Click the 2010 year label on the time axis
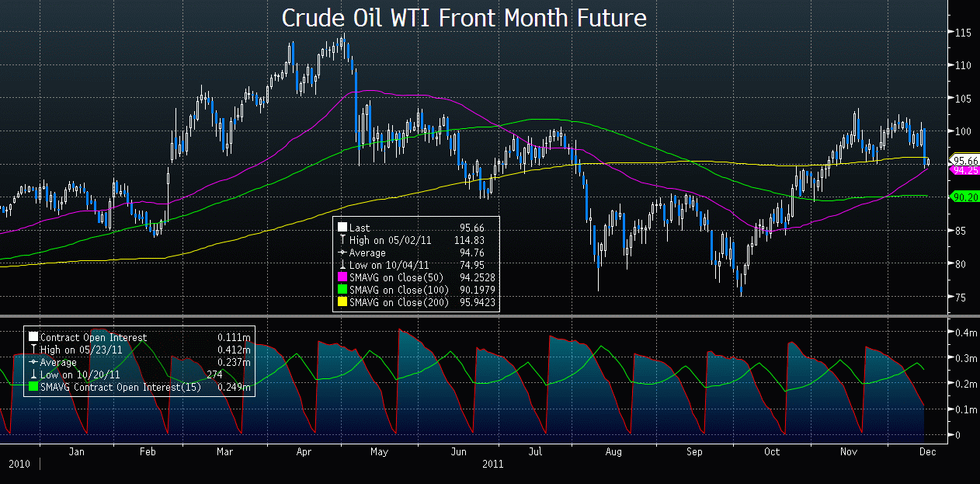The width and height of the screenshot is (980, 484). 20,464
